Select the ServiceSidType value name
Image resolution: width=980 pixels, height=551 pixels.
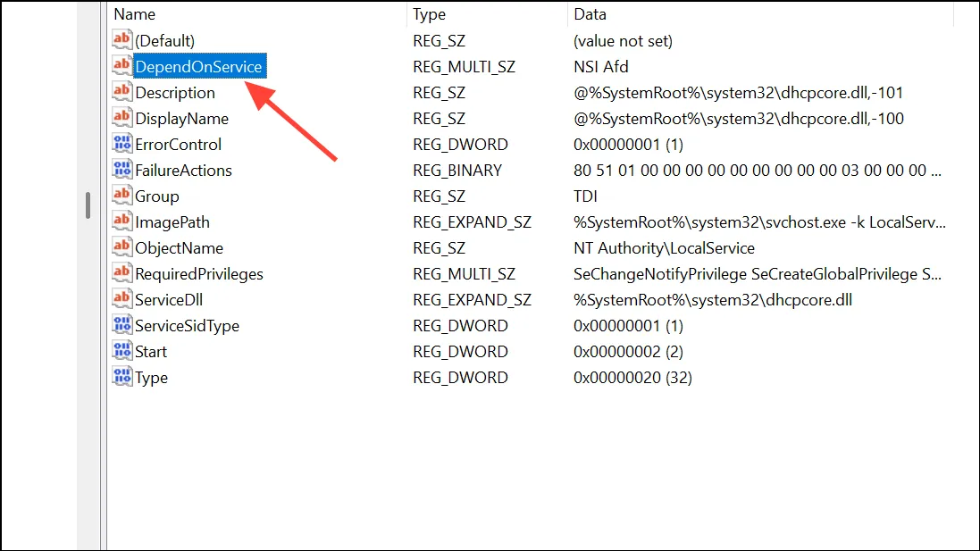tap(187, 326)
